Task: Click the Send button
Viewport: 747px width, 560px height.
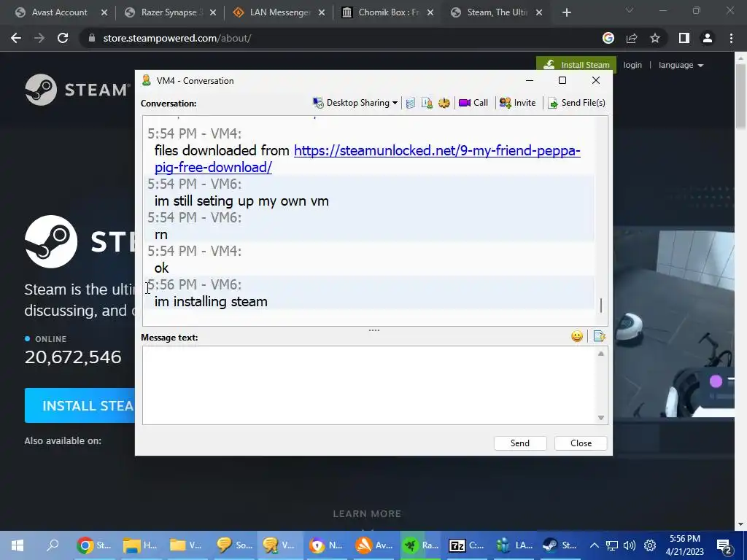Action: 519,443
